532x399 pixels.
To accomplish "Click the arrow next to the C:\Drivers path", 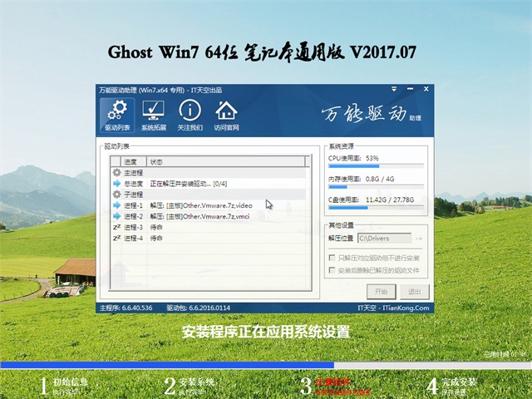I will tap(418, 239).
